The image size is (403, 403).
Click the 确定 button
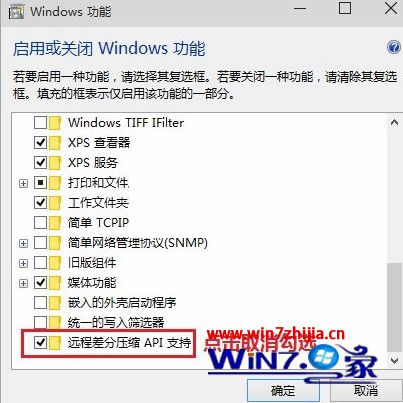(283, 390)
